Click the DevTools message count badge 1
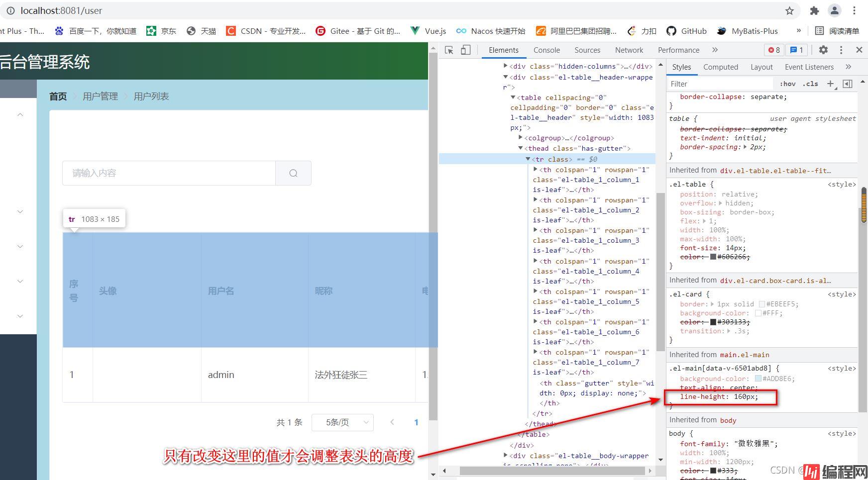 (x=797, y=50)
